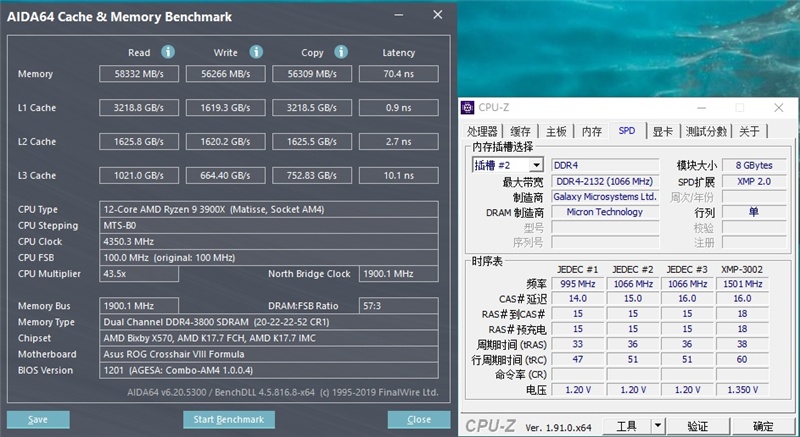
Task: Minimize the CPU-Z window
Action: 702,108
